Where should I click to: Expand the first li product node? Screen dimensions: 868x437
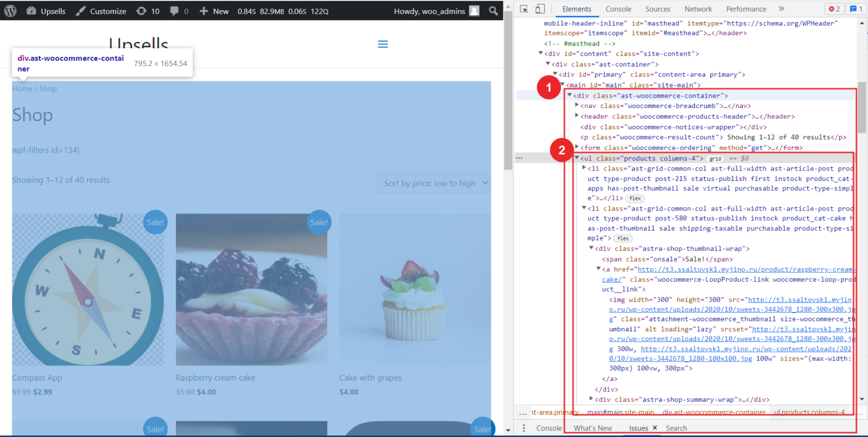584,168
